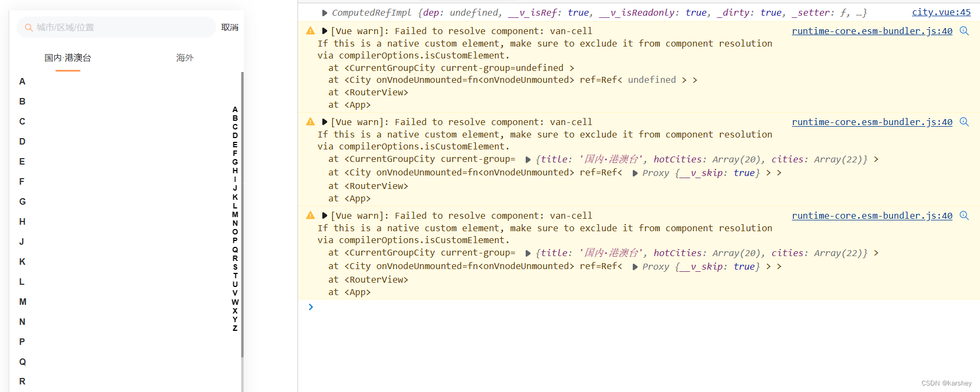Viewport: 980px width, 392px height.
Task: Click third Vue warn warning triangle icon
Action: (310, 215)
